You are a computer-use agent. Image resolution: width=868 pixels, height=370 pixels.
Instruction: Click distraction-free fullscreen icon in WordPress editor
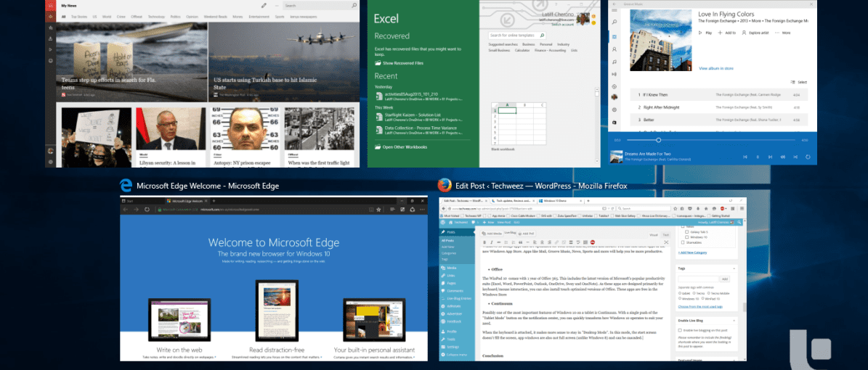click(x=666, y=242)
